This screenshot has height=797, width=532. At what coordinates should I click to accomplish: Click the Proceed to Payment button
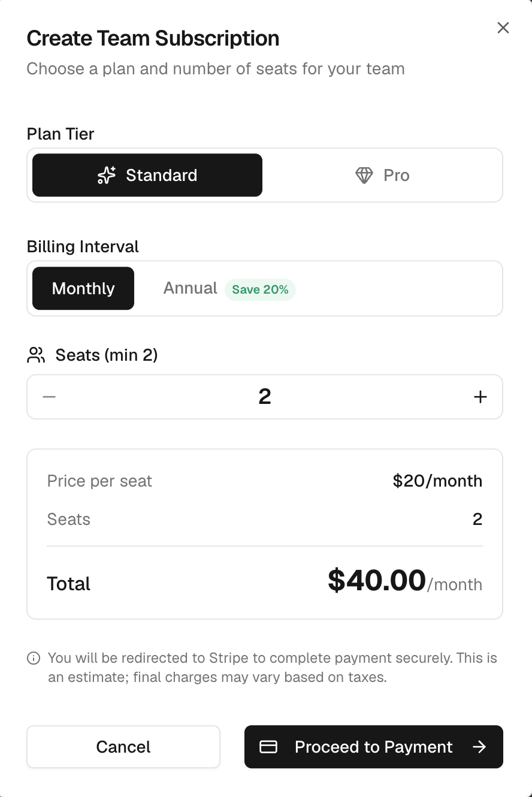(374, 747)
